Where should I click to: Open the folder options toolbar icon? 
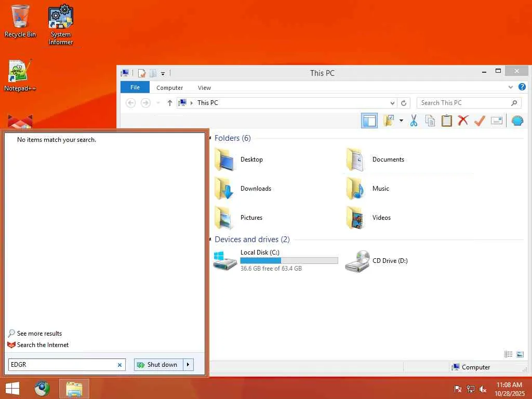click(x=389, y=121)
